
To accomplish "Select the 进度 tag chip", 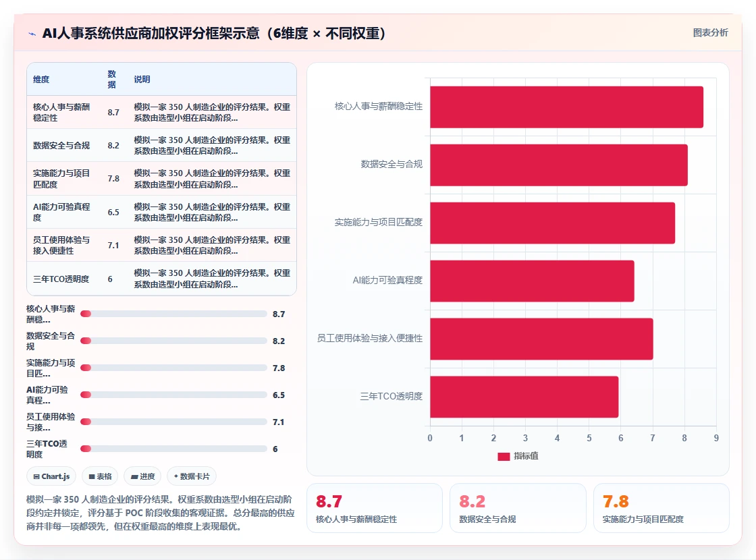I will [x=142, y=476].
